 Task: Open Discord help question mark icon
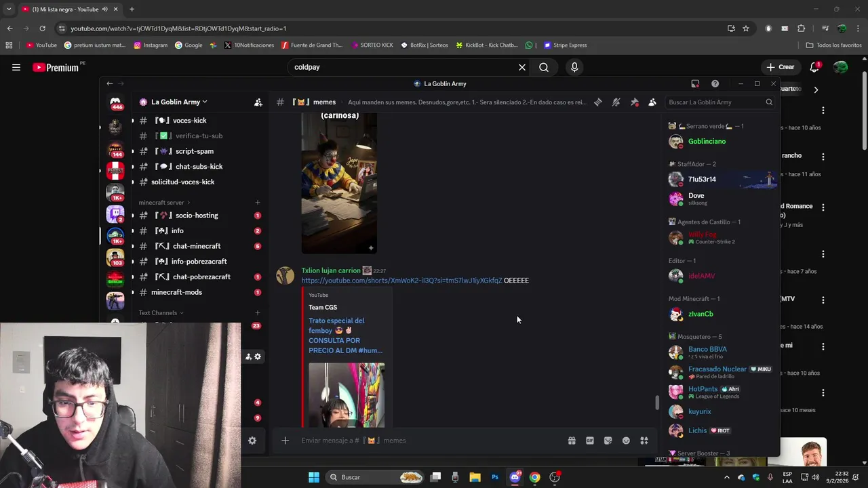(x=715, y=83)
